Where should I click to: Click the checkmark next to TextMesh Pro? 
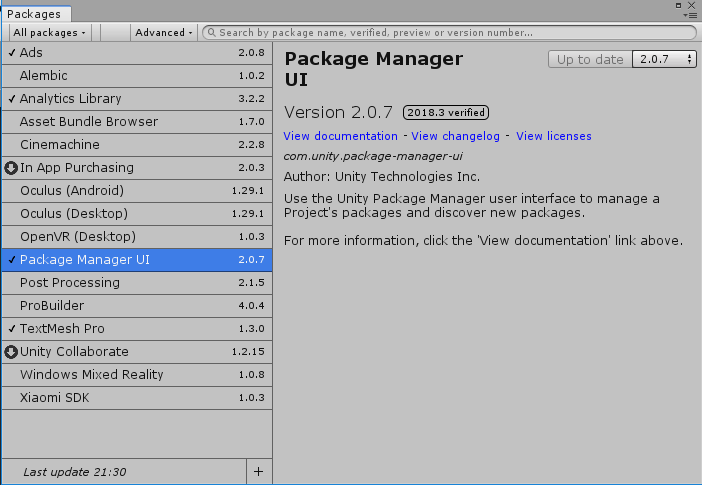[x=12, y=329]
